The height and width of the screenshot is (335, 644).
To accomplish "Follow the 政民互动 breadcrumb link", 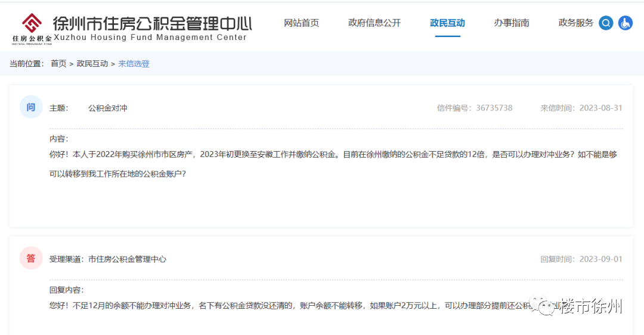I will [92, 64].
